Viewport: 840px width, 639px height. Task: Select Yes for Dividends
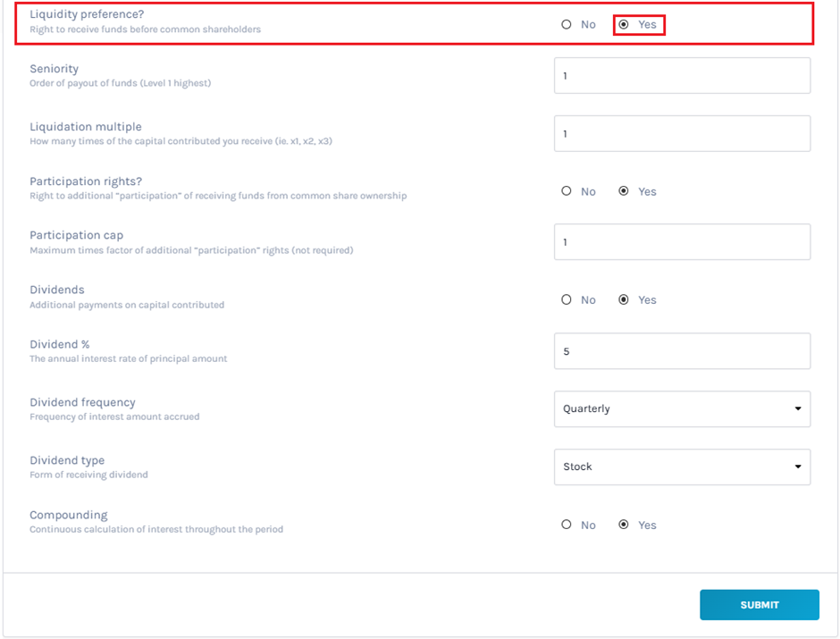pos(624,299)
